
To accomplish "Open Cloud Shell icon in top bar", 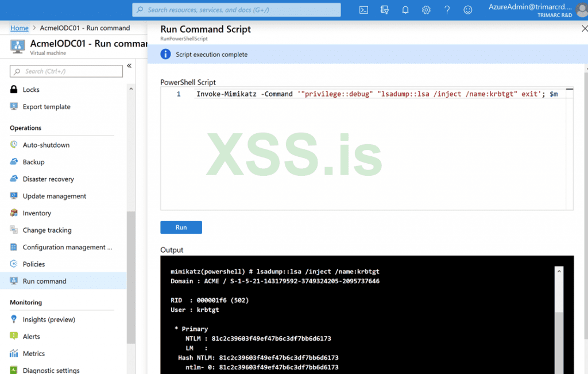I will tap(363, 10).
